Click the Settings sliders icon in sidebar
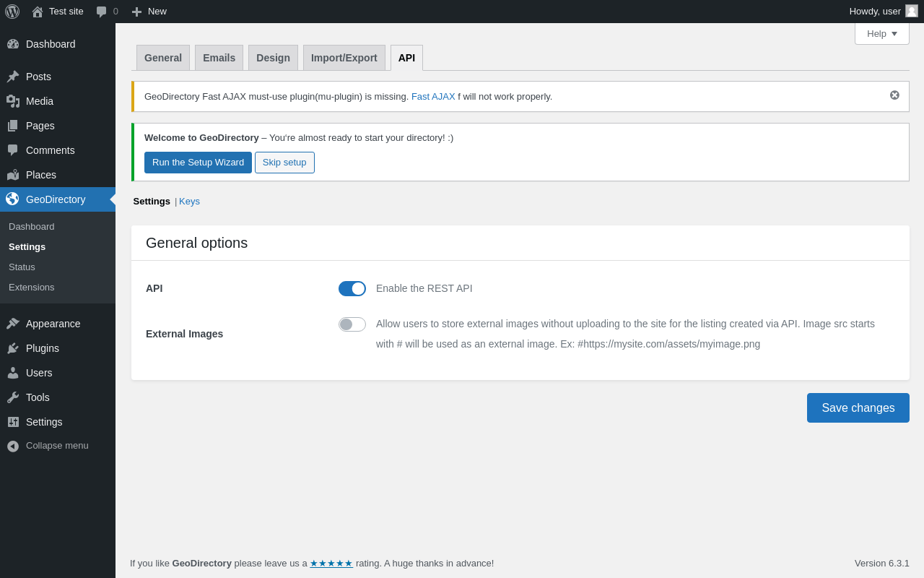924x578 pixels. click(x=13, y=422)
